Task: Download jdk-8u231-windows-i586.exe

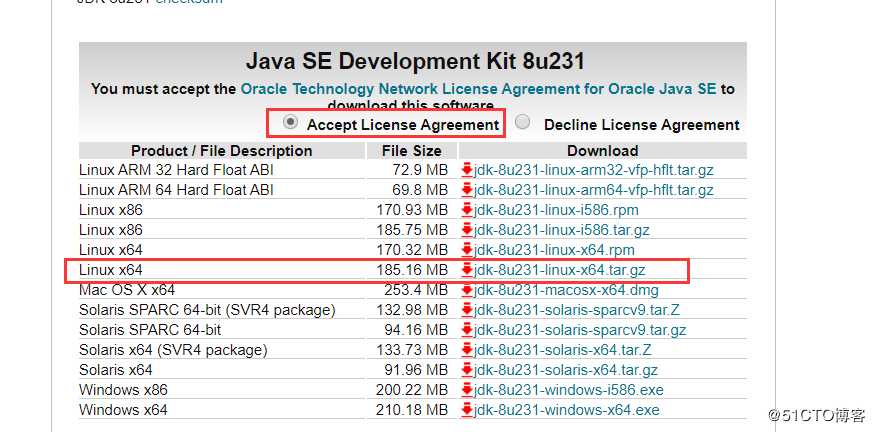Action: pyautogui.click(x=568, y=390)
